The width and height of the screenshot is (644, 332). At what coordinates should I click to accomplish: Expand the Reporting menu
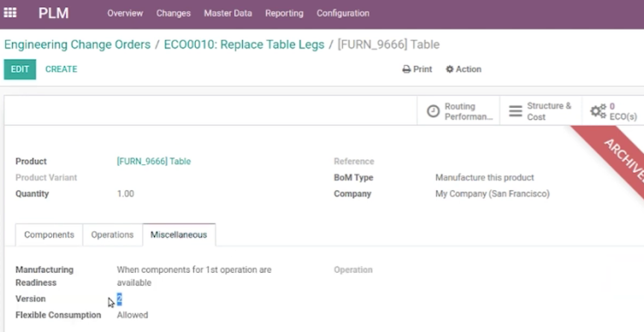coord(285,13)
